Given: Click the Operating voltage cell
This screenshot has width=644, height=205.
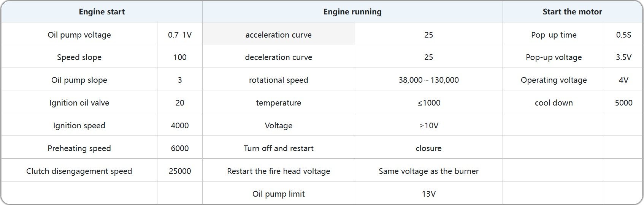Looking at the screenshot, I should 554,80.
